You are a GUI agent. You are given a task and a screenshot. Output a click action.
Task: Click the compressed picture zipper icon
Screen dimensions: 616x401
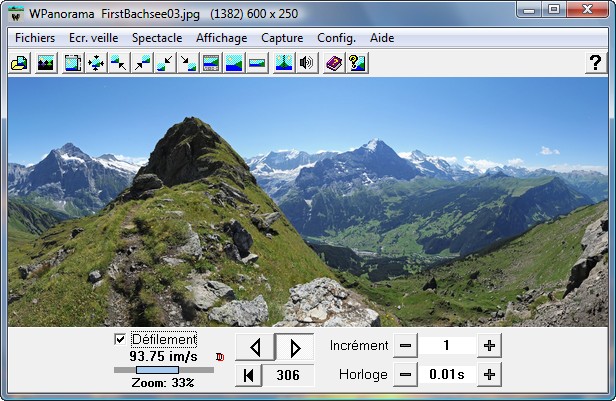[284, 63]
